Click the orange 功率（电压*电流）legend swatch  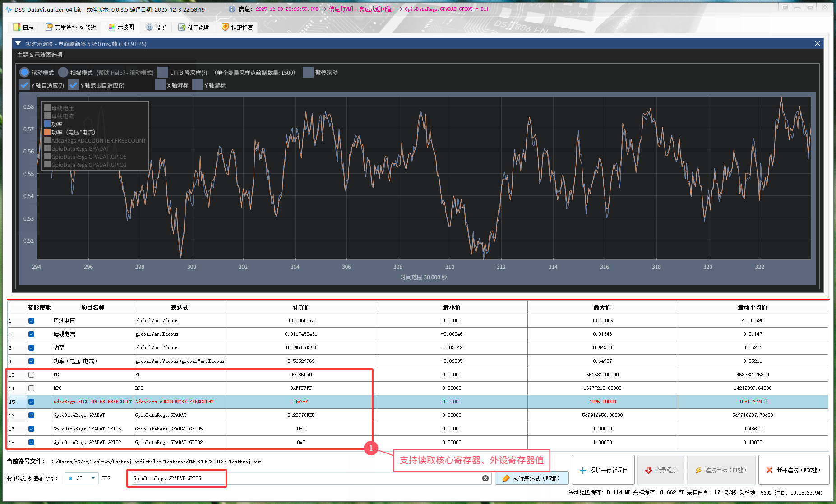click(x=47, y=132)
